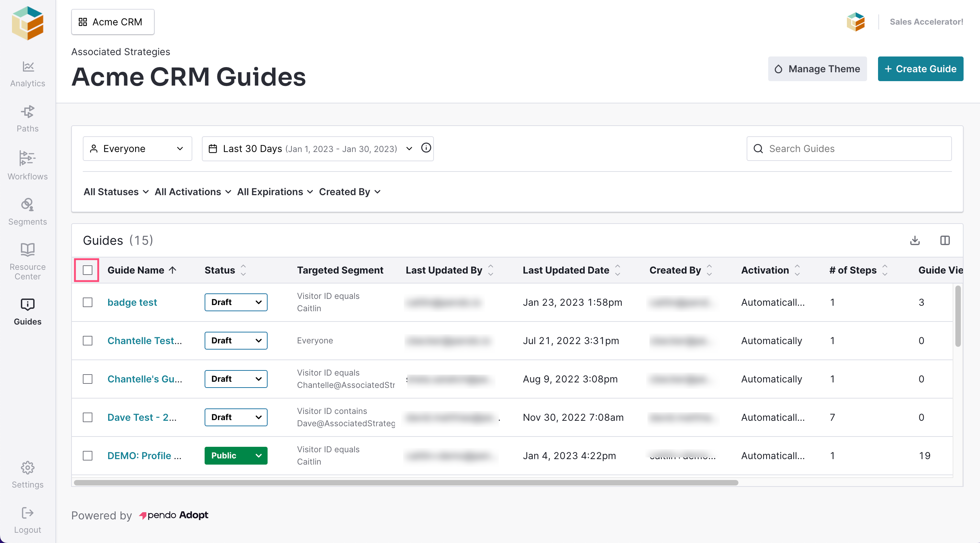
Task: Click the Manage Theme button
Action: [817, 69]
